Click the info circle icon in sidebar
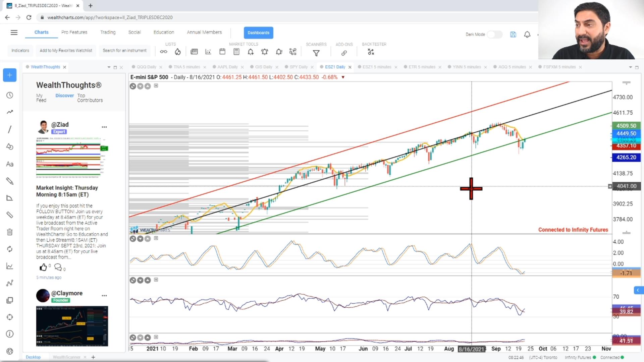Image resolution: width=644 pixels, height=362 pixels. 10,334
